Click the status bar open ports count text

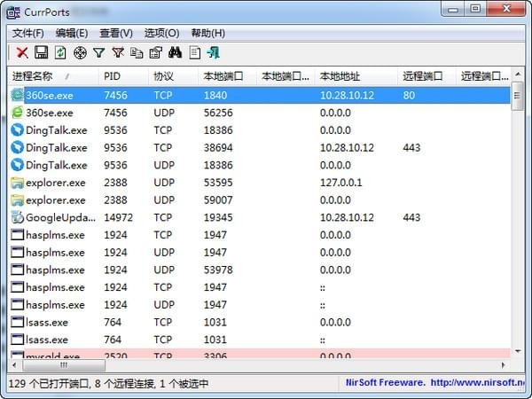(x=50, y=384)
